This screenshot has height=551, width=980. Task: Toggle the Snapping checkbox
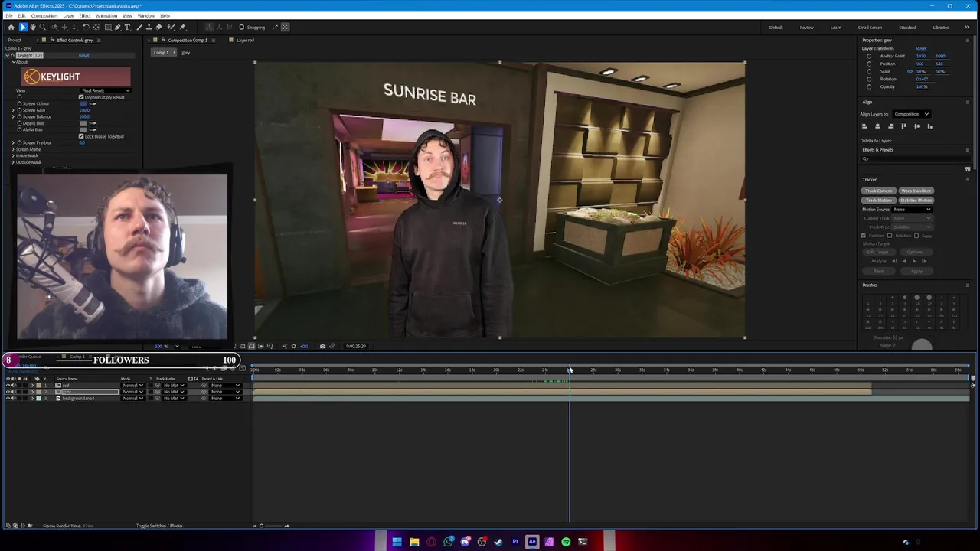point(242,28)
